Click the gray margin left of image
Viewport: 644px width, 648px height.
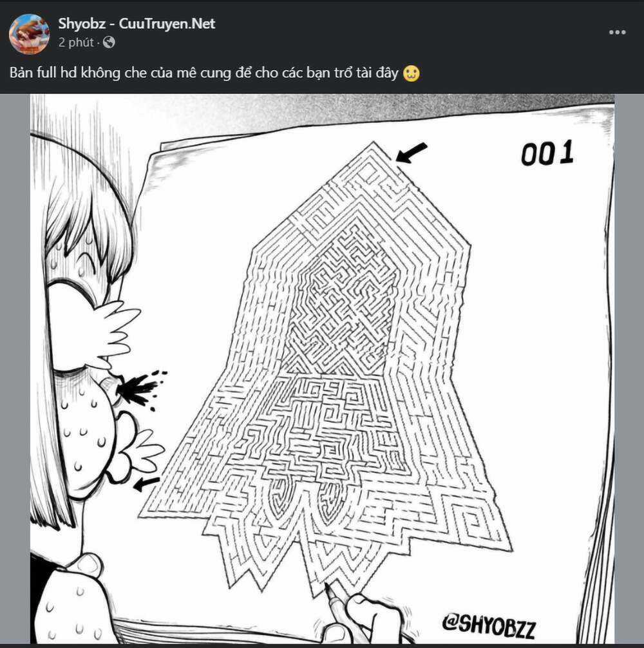pyautogui.click(x=15, y=368)
